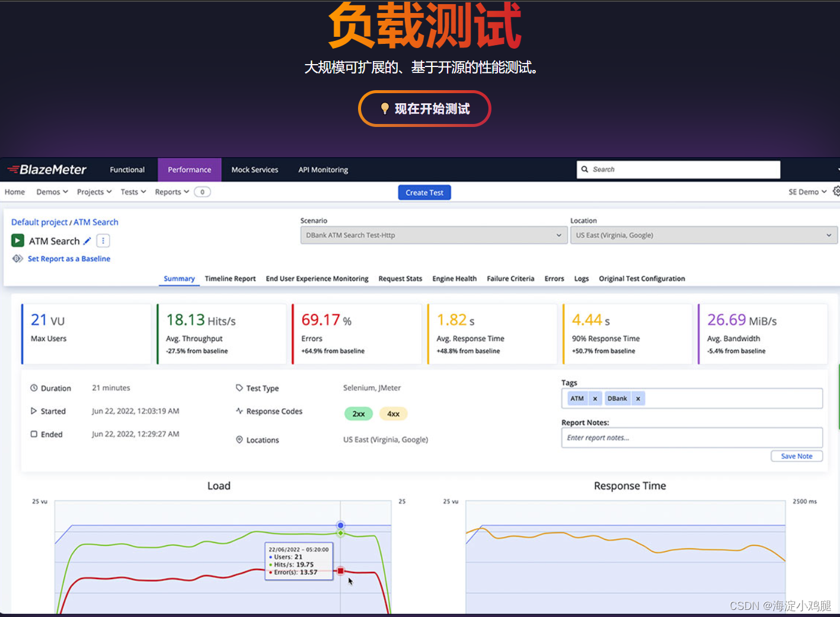Viewport: 840px width, 617px height.
Task: Click the baseline icon next to Set Report
Action: pos(18,259)
